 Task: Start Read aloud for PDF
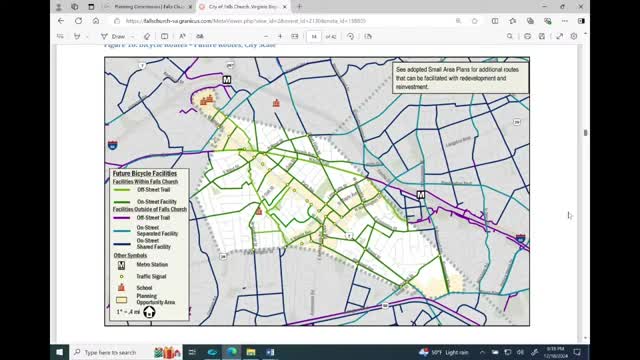(x=182, y=36)
